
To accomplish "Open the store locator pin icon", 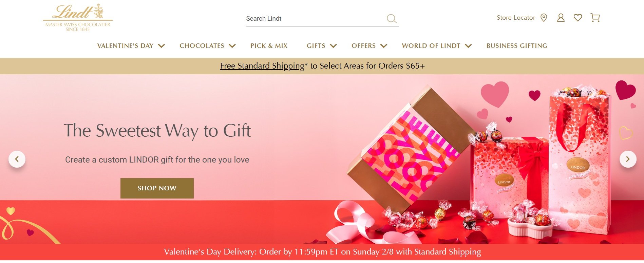I will click(544, 18).
